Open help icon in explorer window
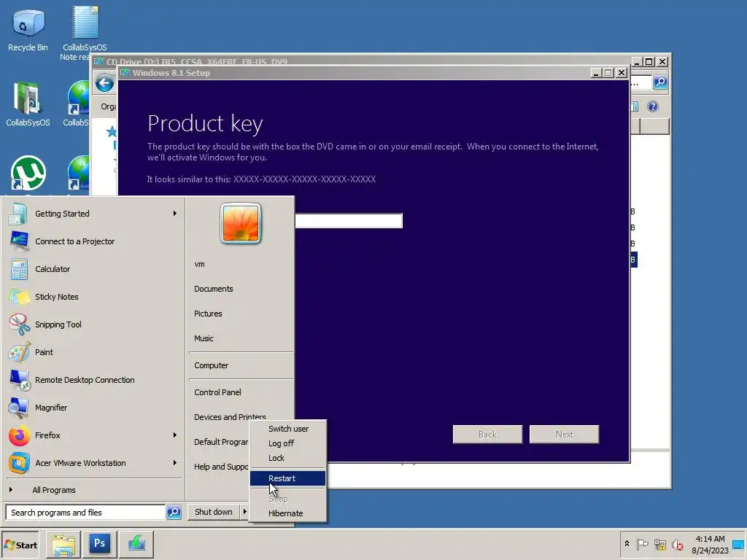 653,106
